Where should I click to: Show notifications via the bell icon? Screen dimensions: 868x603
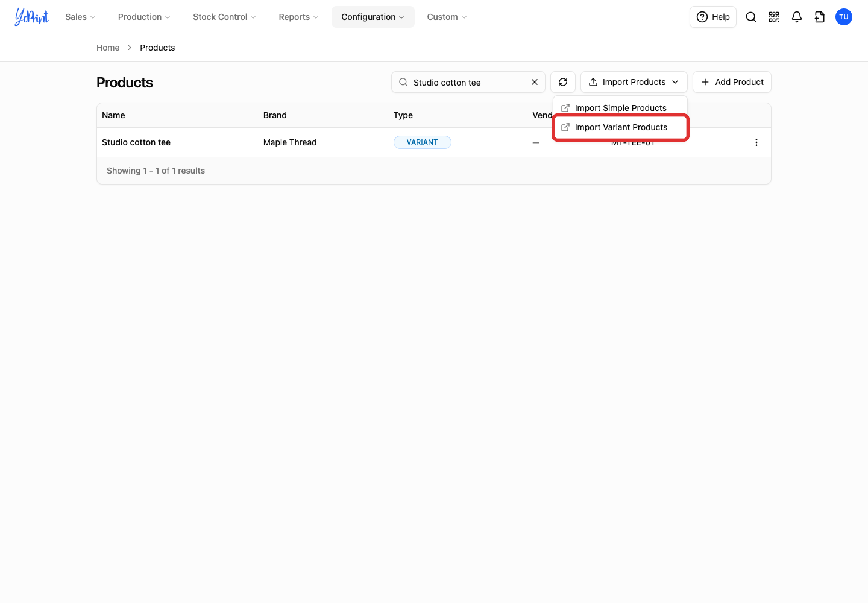pyautogui.click(x=797, y=17)
